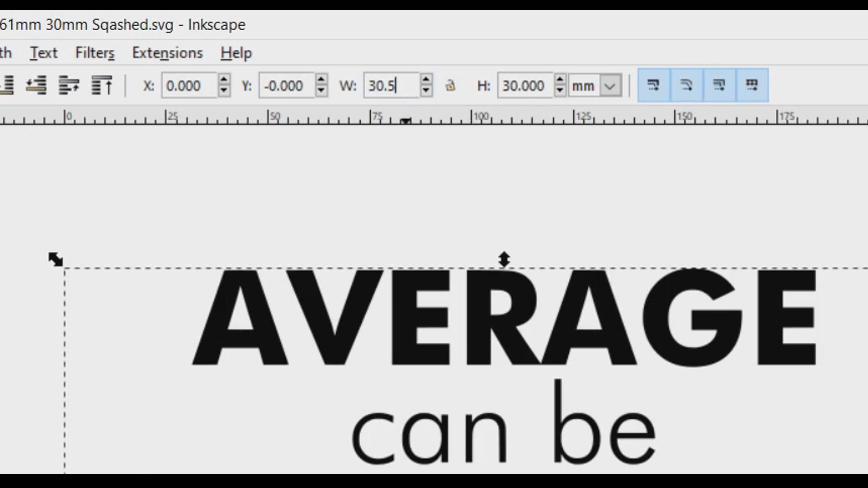The image size is (868, 488).
Task: Toggle scale stroke width with objects
Action: [x=654, y=85]
